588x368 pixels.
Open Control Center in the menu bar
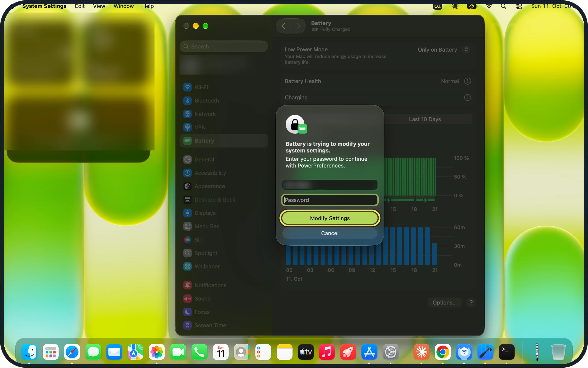(x=519, y=6)
